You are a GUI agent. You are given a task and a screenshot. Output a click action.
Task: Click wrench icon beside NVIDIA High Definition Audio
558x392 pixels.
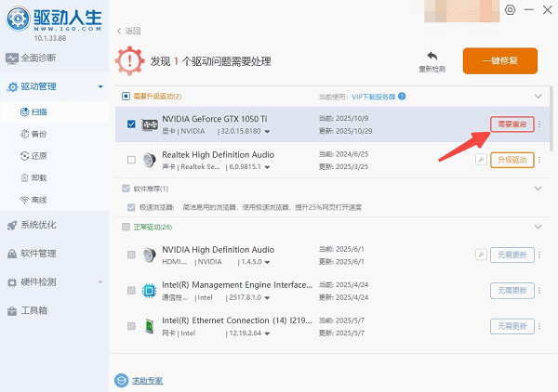[481, 255]
